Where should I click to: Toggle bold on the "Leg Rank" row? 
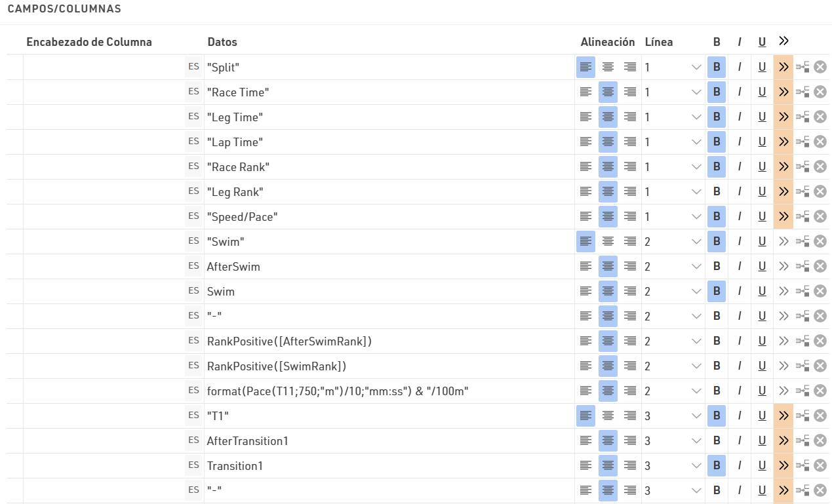717,191
